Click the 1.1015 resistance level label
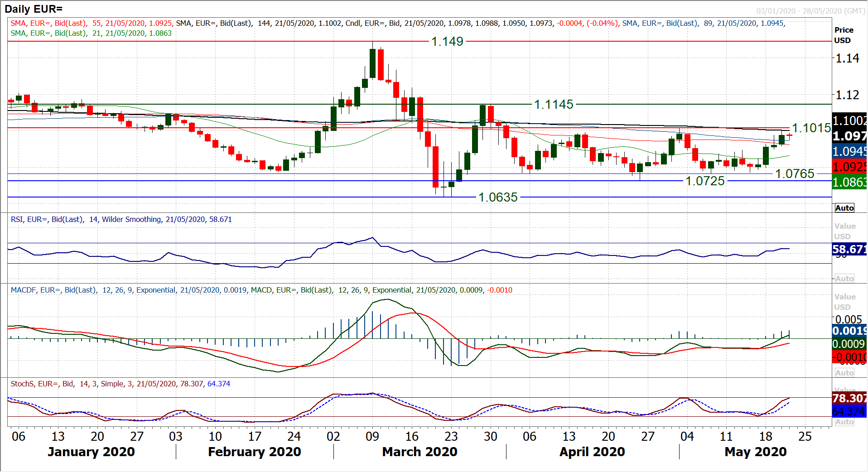This screenshot has height=472, width=868. point(811,128)
